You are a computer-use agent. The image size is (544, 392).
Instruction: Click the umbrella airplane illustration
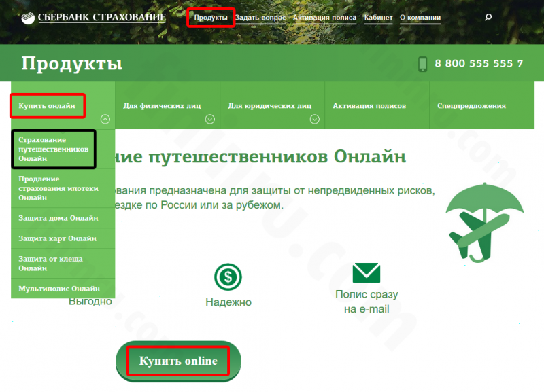point(485,223)
